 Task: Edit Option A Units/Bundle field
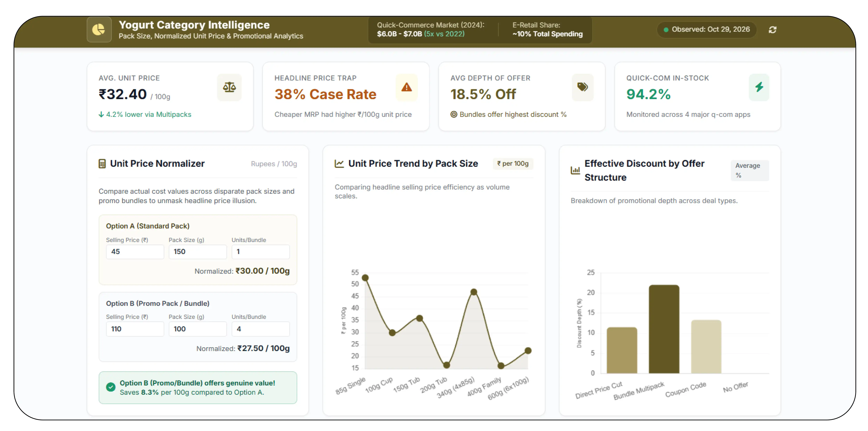click(261, 252)
